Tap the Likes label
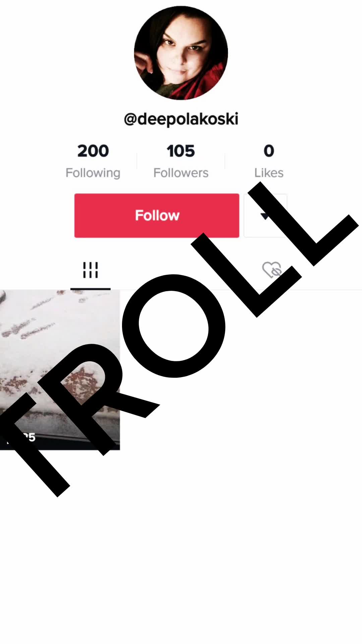The image size is (362, 644). point(269,173)
